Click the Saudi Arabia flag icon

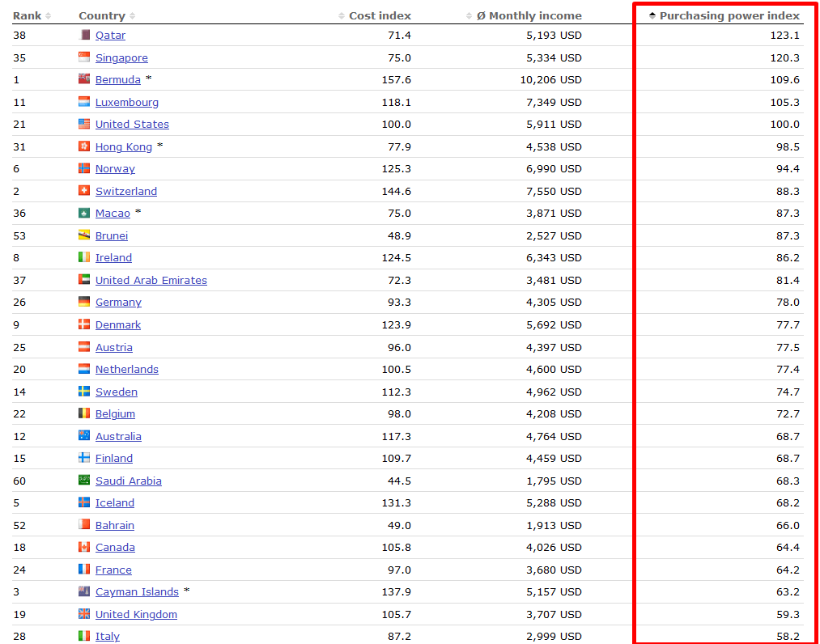click(84, 480)
